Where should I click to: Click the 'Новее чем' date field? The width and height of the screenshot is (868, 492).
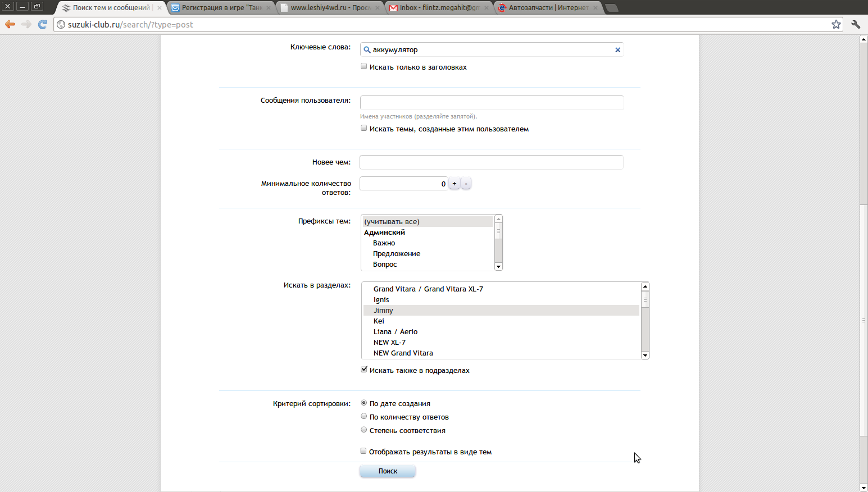tap(491, 162)
